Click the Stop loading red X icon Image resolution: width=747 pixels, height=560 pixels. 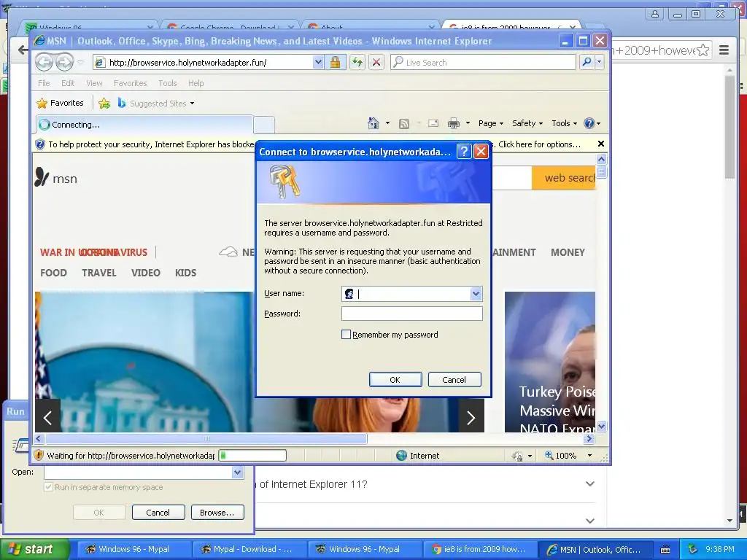pyautogui.click(x=376, y=63)
